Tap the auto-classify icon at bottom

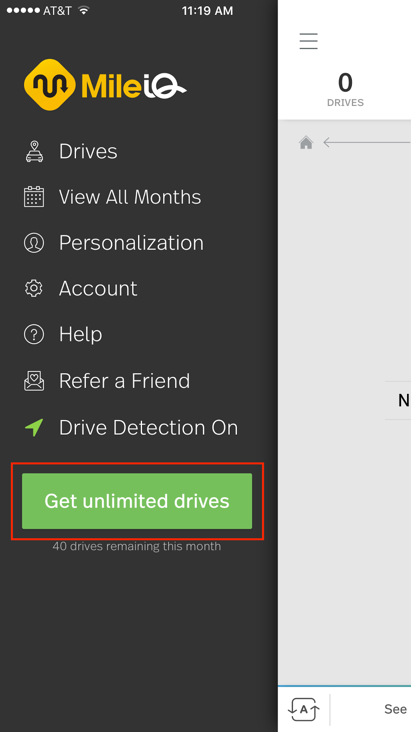[x=304, y=710]
